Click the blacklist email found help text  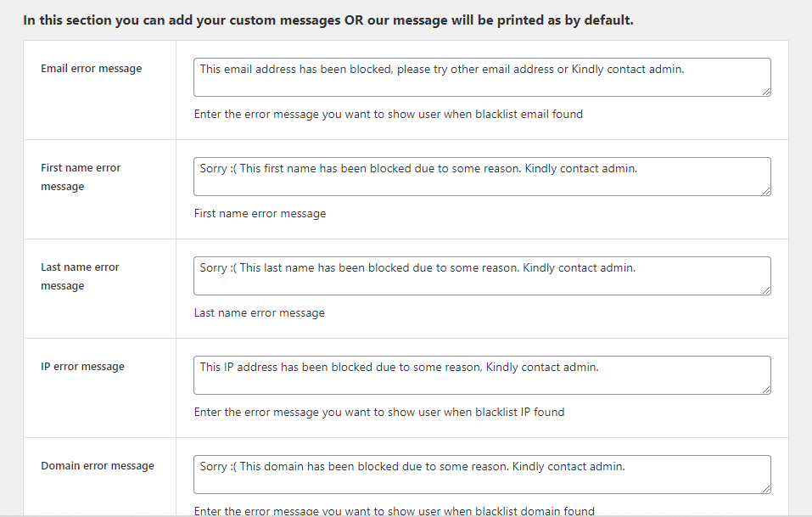(x=389, y=114)
